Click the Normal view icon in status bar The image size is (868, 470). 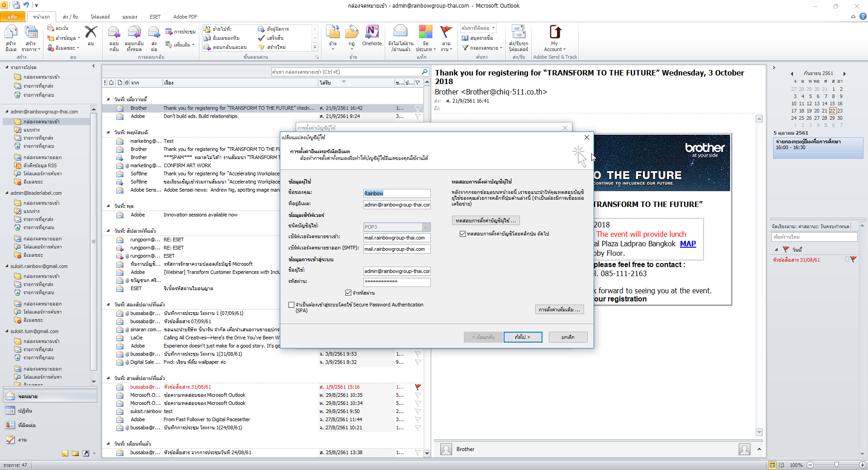point(772,465)
